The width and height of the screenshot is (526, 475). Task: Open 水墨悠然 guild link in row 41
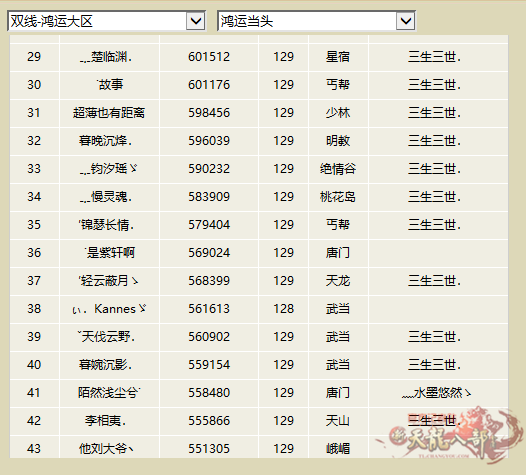tap(436, 393)
